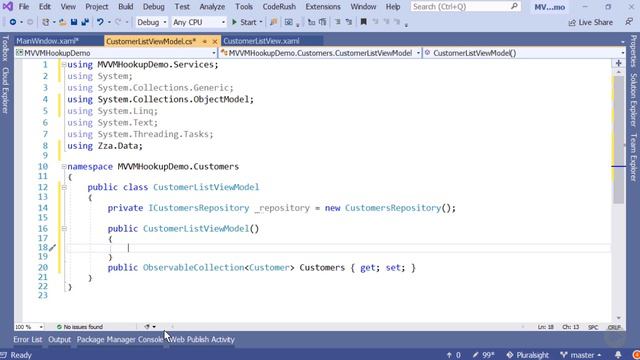This screenshot has width=640, height=360.
Task: Switch to the CustomerListView.xaml tab
Action: click(261, 41)
